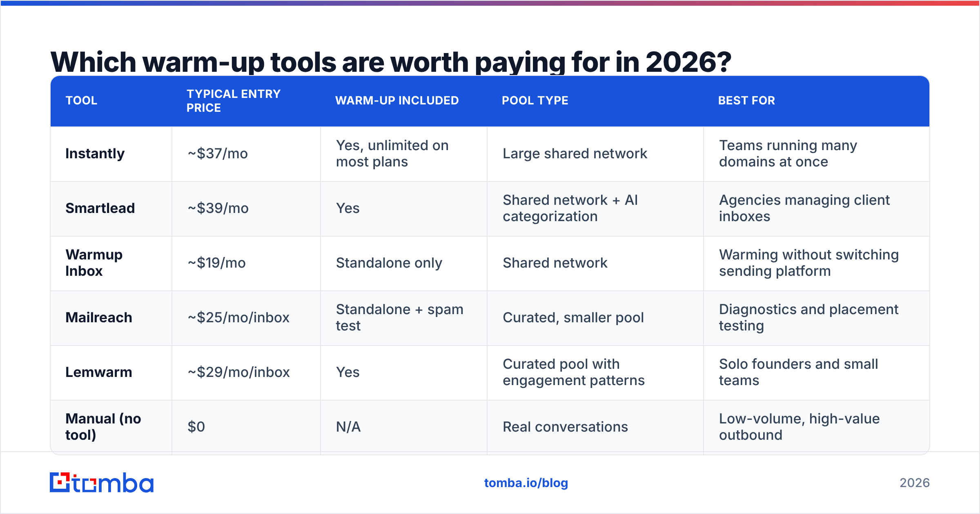Click the 2026 footer year label

point(915,483)
